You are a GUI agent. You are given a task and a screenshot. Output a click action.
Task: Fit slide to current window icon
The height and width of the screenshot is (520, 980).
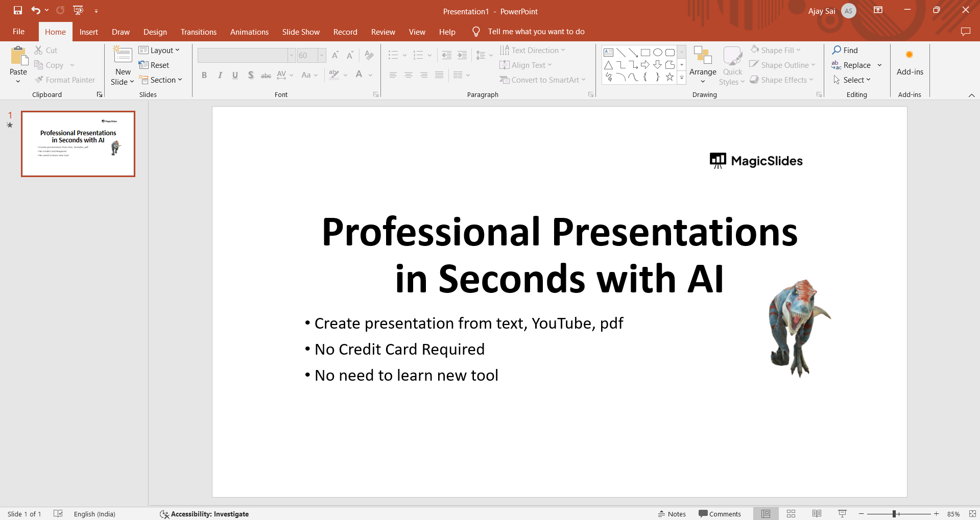point(972,514)
